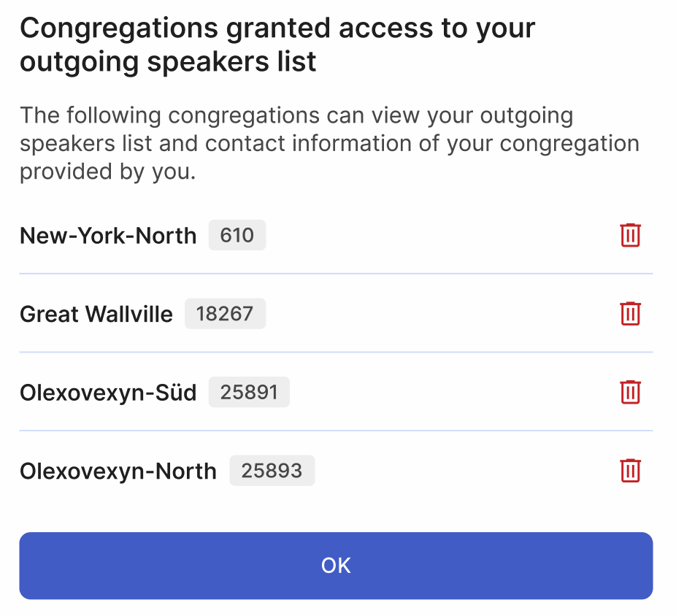The height and width of the screenshot is (616, 676).
Task: Select the Olexovexyn-North row
Action: (118, 471)
